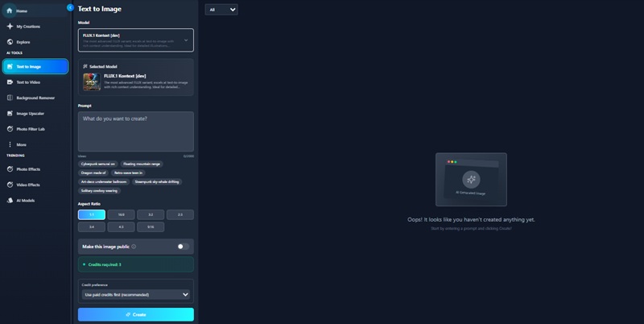Use the Floating mountain range idea chip
644x324 pixels.
(x=142, y=164)
